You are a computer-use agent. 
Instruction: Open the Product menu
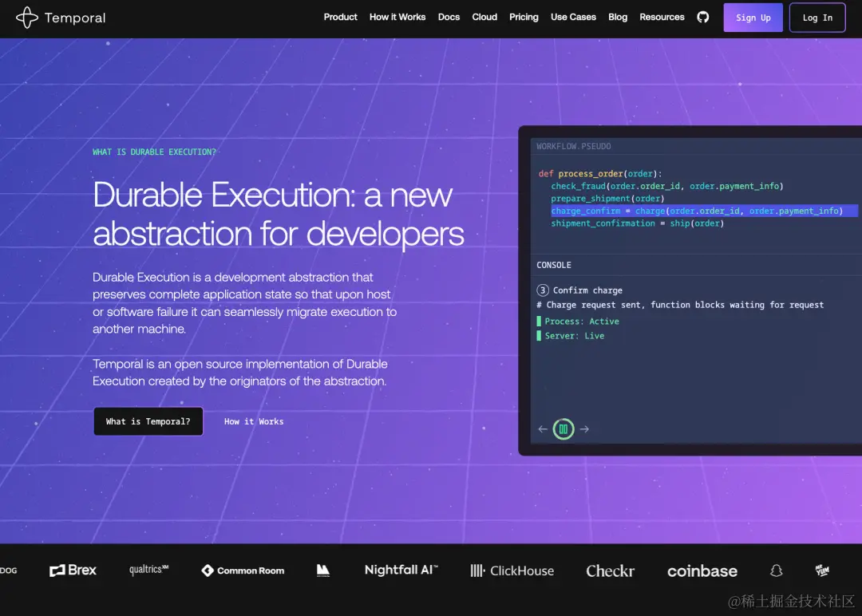click(x=340, y=17)
